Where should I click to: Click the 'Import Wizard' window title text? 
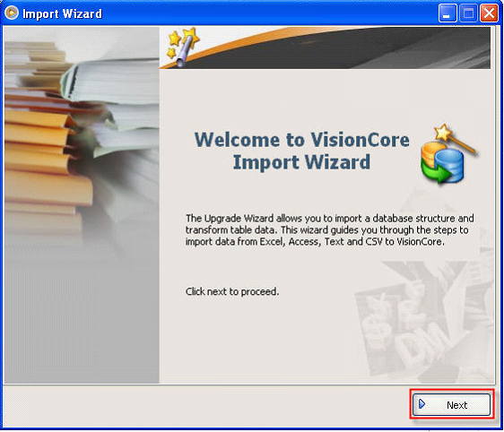tap(63, 13)
